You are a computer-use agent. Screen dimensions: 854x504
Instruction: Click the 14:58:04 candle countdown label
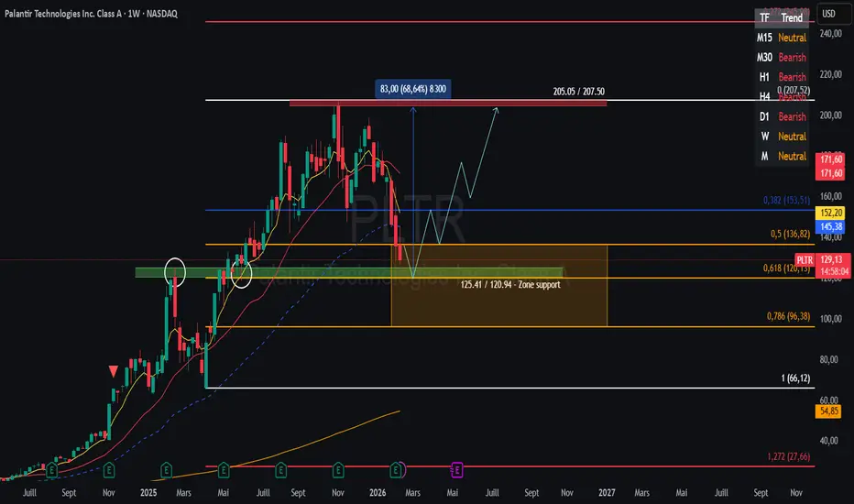tap(834, 271)
